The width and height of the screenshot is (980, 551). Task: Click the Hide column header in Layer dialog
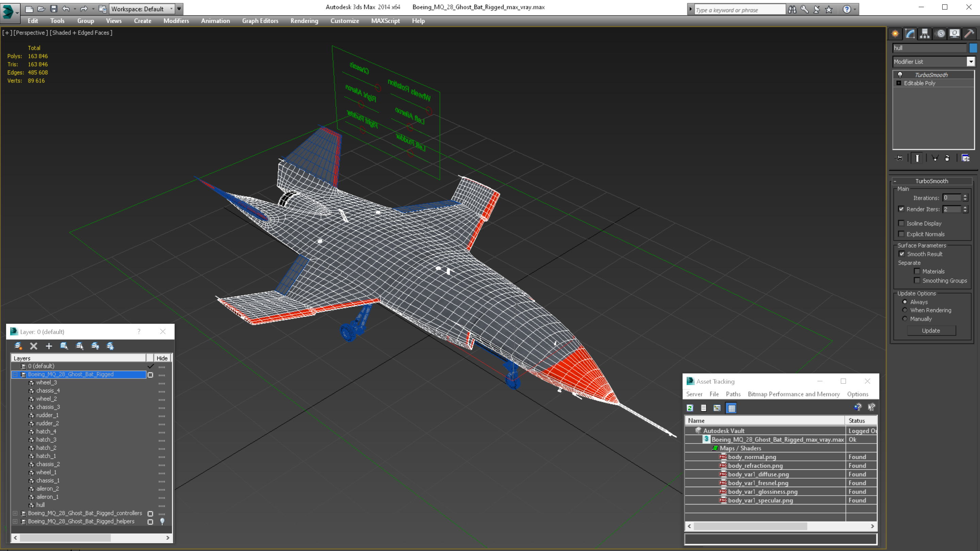click(162, 358)
